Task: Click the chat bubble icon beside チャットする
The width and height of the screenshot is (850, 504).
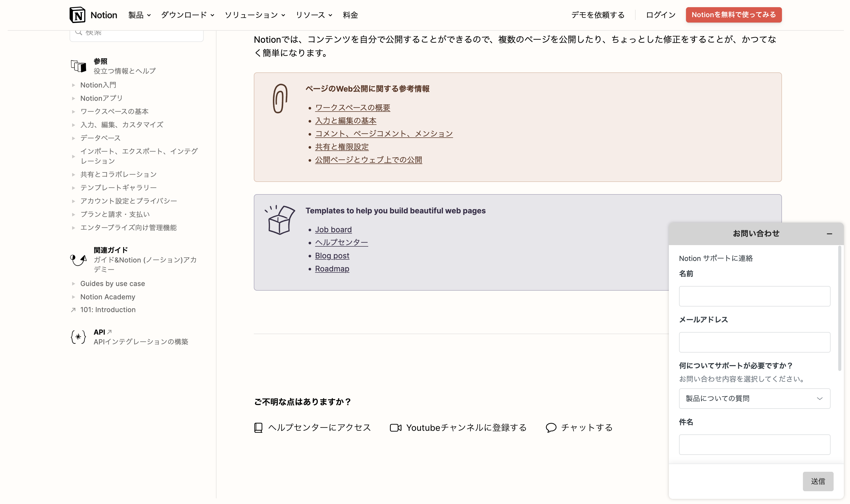Action: (x=551, y=428)
